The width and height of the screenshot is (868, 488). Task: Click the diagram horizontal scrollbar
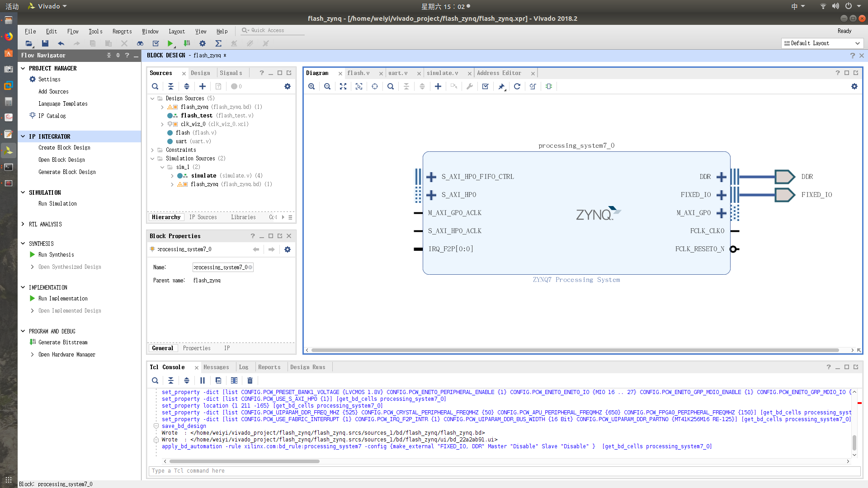pyautogui.click(x=574, y=350)
